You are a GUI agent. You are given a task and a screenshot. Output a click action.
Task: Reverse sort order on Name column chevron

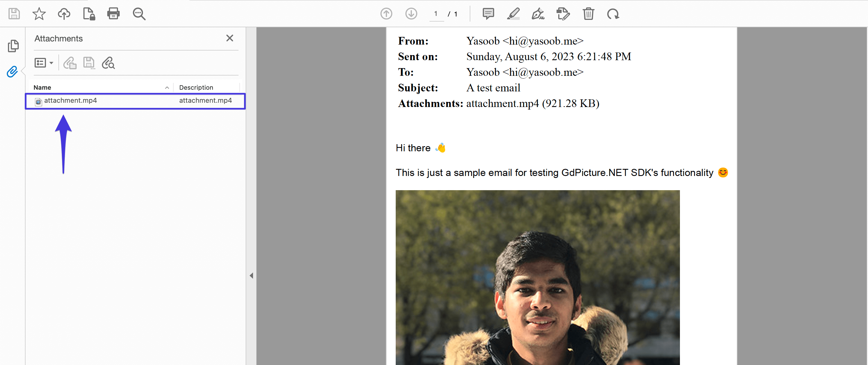tap(167, 87)
